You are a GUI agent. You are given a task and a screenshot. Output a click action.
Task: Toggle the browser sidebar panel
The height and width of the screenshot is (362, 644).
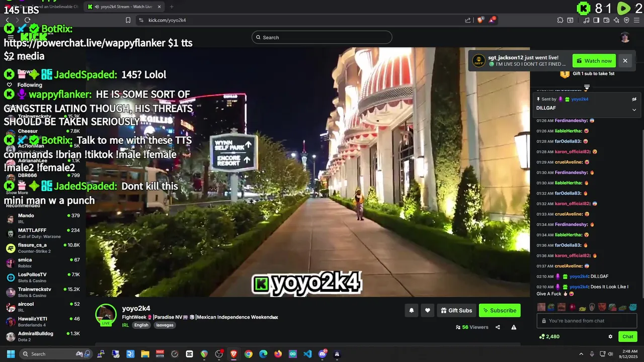(596, 20)
